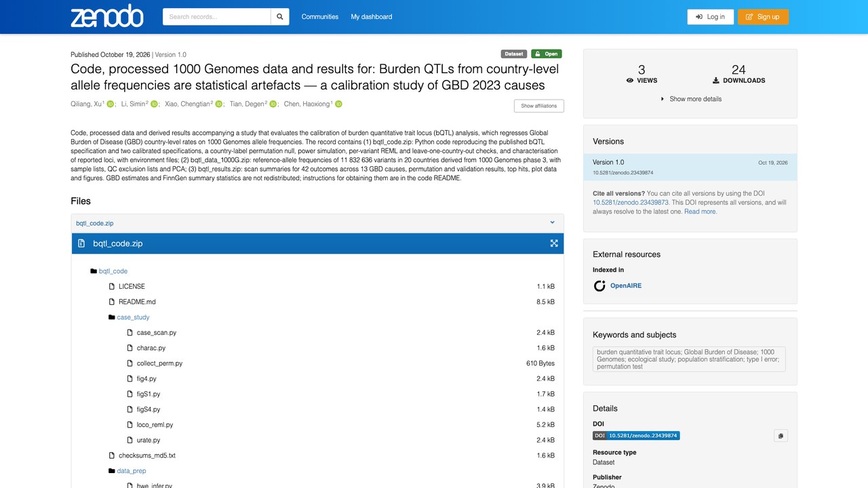Select Version 1.0 in Versions list
Viewport: 868px width, 488px height.
(x=690, y=167)
